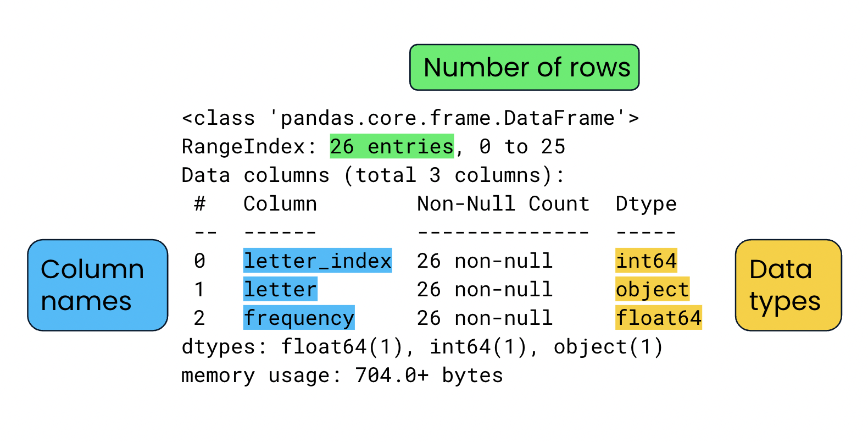Click the "Dtype" table header
868x442 pixels.
(x=646, y=204)
